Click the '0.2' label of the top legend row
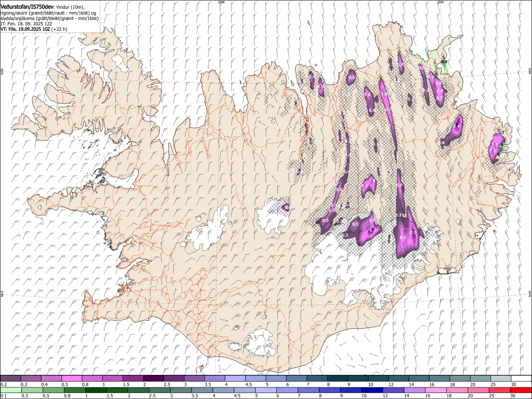This screenshot has width=532, height=399. (3, 384)
